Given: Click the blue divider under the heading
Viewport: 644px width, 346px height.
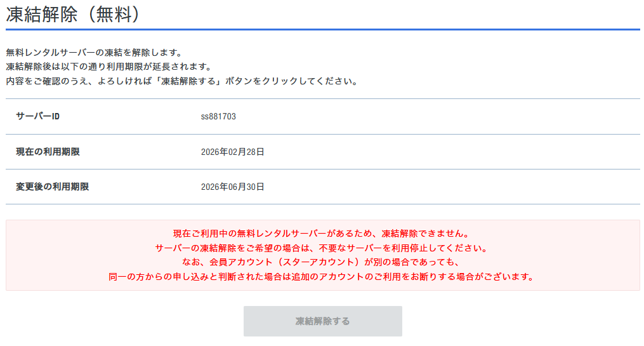Looking at the screenshot, I should (x=322, y=29).
